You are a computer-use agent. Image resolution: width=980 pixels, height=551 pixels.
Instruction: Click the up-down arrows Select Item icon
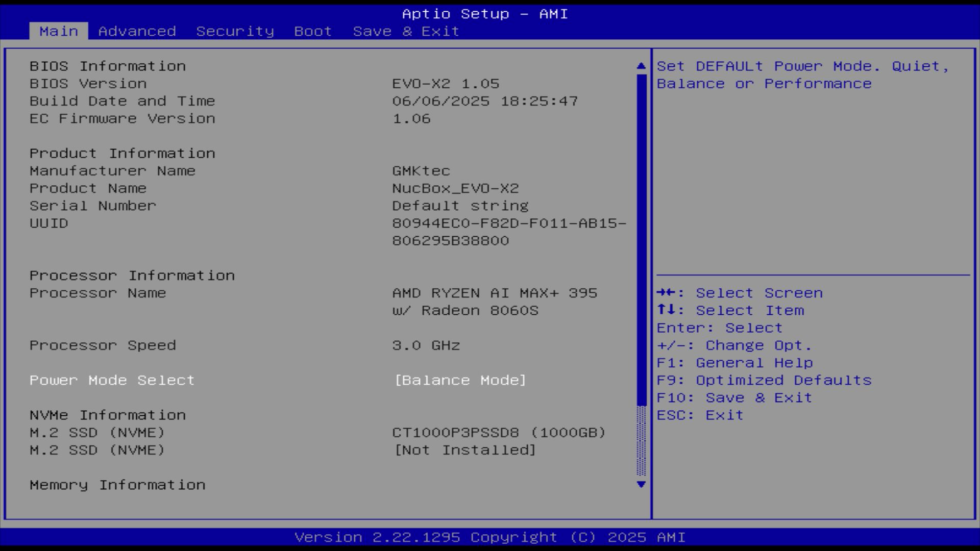666,310
